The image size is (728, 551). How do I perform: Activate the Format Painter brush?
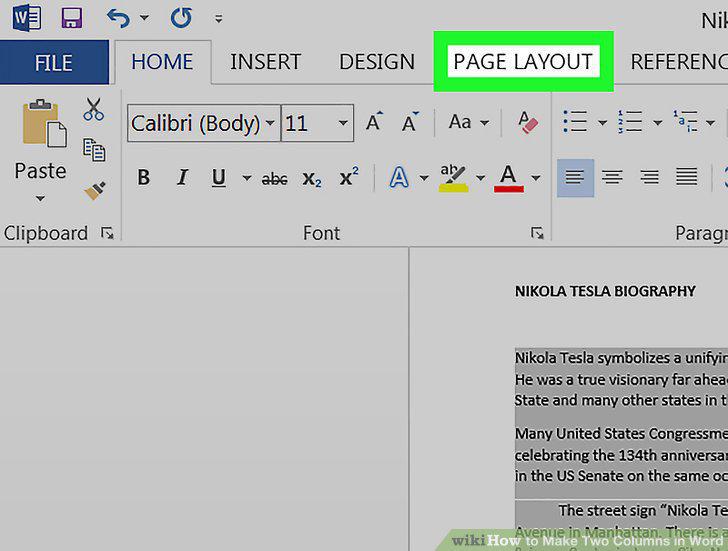coord(95,190)
